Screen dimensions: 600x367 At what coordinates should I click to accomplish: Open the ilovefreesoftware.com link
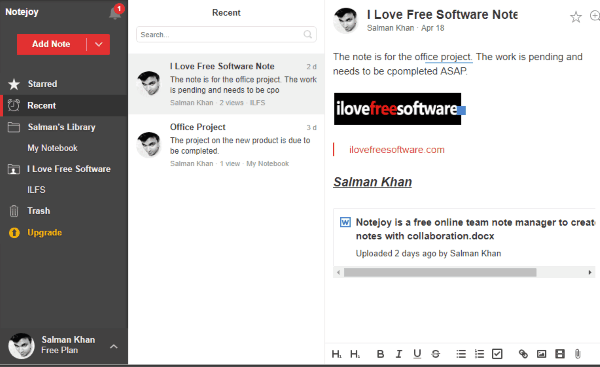[397, 150]
